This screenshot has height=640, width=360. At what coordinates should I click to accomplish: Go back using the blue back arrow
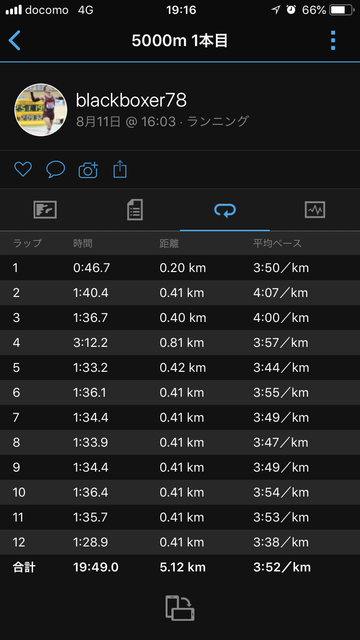[15, 40]
